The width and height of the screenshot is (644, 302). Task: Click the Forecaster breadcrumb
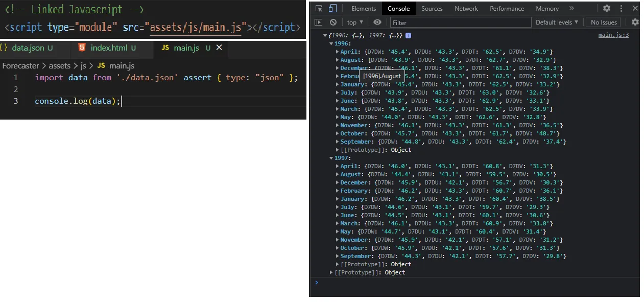pyautogui.click(x=21, y=65)
